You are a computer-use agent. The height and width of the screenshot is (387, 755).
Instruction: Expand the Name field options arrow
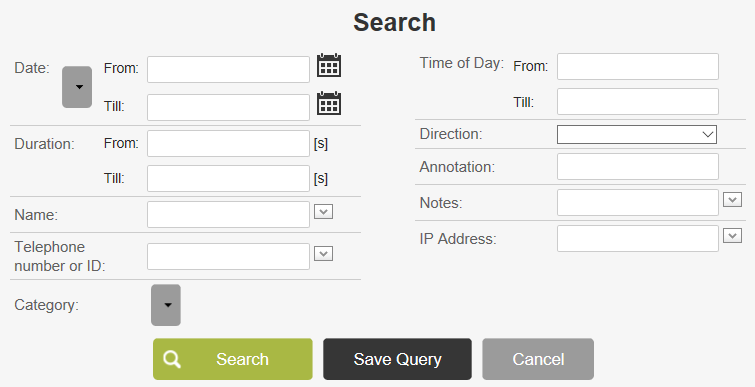[x=324, y=212]
